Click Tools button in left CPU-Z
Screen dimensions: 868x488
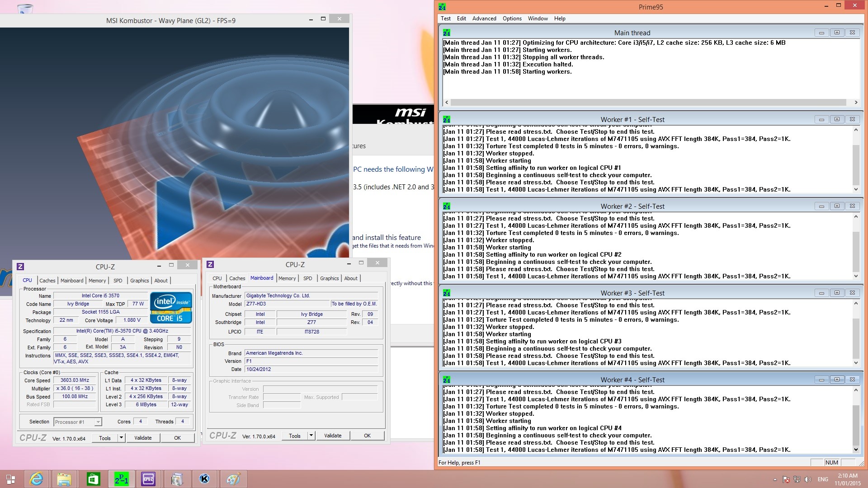click(x=105, y=438)
